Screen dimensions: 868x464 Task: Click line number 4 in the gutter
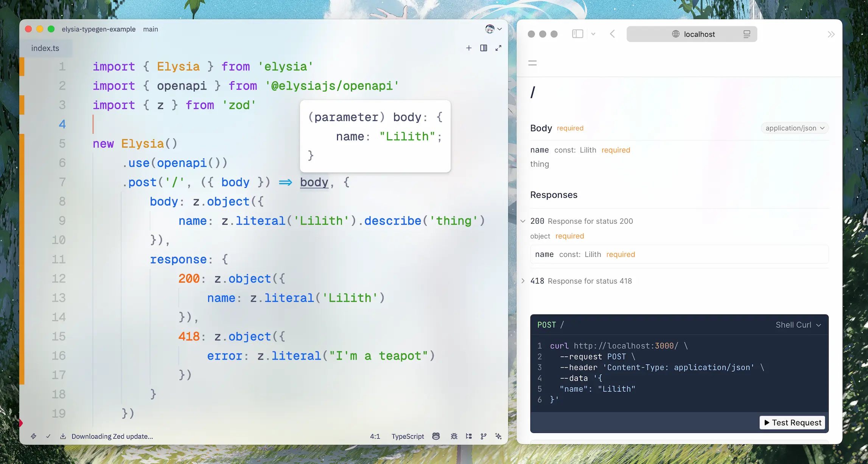(62, 124)
